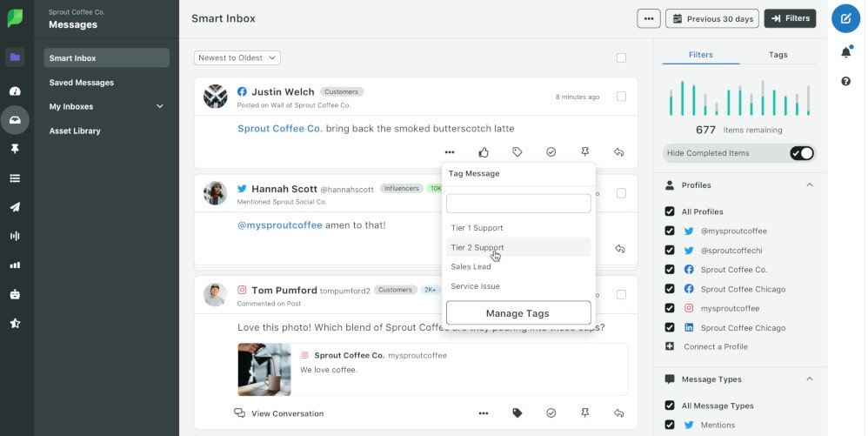The image size is (868, 436).
Task: Click Manage Tags button
Action: 518,313
